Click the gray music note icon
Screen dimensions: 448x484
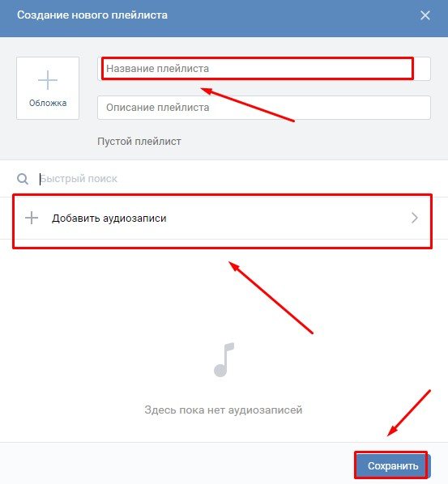pyautogui.click(x=224, y=359)
